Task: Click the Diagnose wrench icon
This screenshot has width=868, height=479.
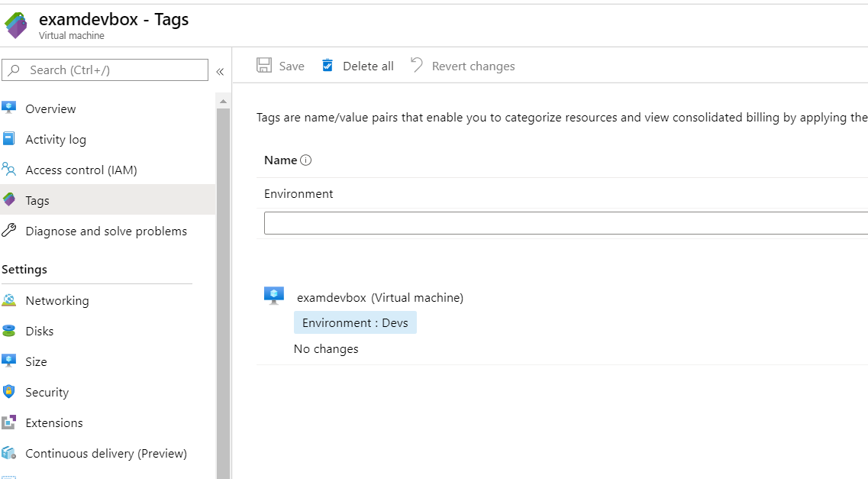Action: point(9,230)
